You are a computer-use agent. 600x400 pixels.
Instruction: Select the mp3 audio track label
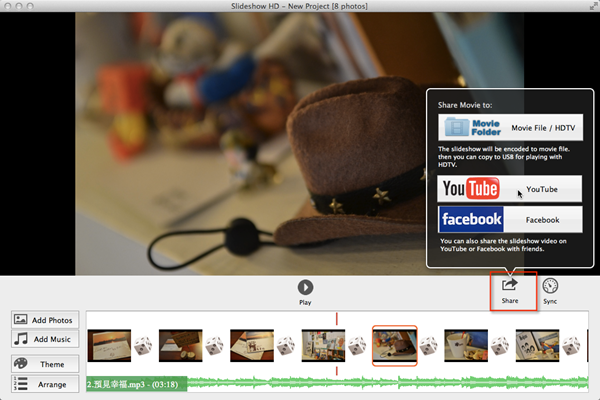(136, 384)
